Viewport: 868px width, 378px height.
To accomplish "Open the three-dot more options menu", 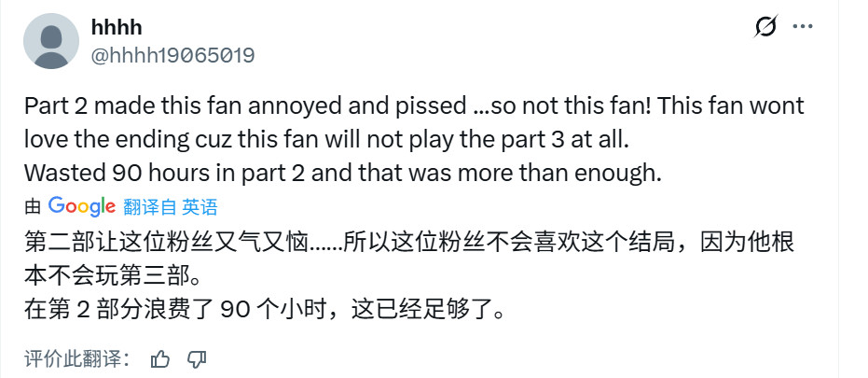I will 803,27.
